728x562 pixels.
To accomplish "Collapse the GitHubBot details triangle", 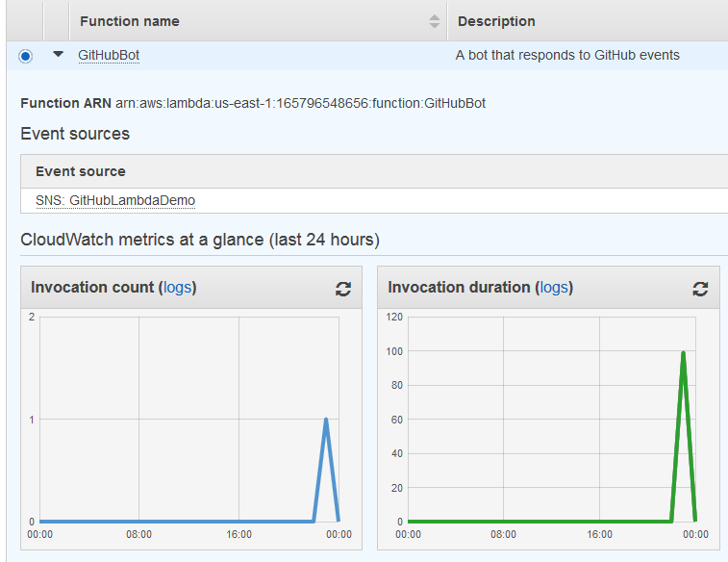I will tap(58, 56).
